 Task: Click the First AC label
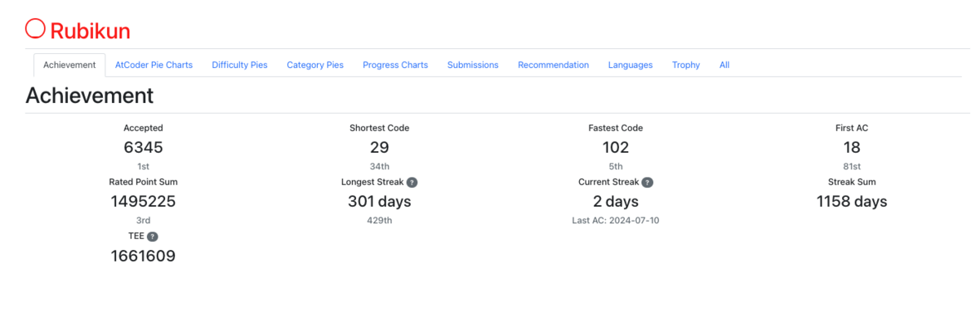pyautogui.click(x=852, y=128)
